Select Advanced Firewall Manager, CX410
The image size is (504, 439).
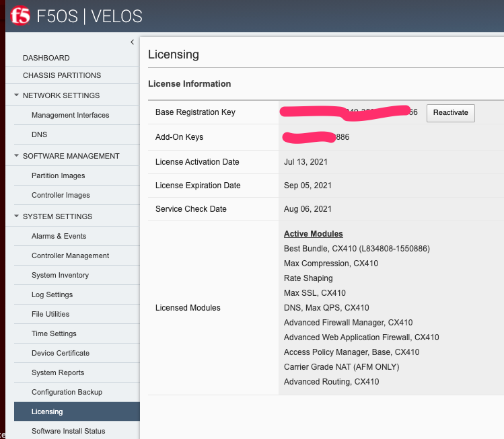pos(348,323)
